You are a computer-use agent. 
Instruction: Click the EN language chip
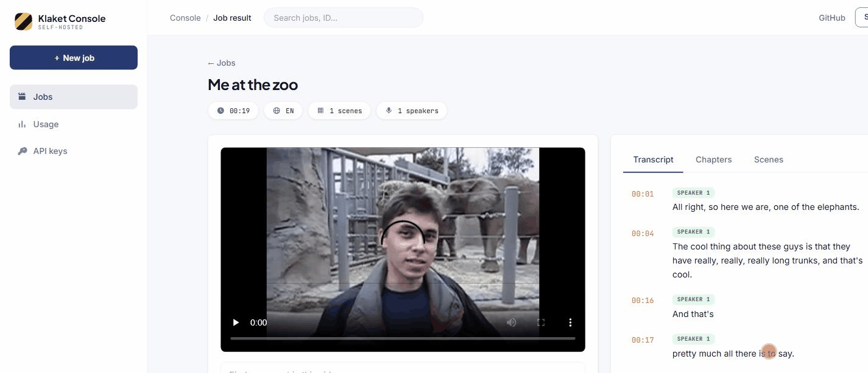(x=283, y=111)
